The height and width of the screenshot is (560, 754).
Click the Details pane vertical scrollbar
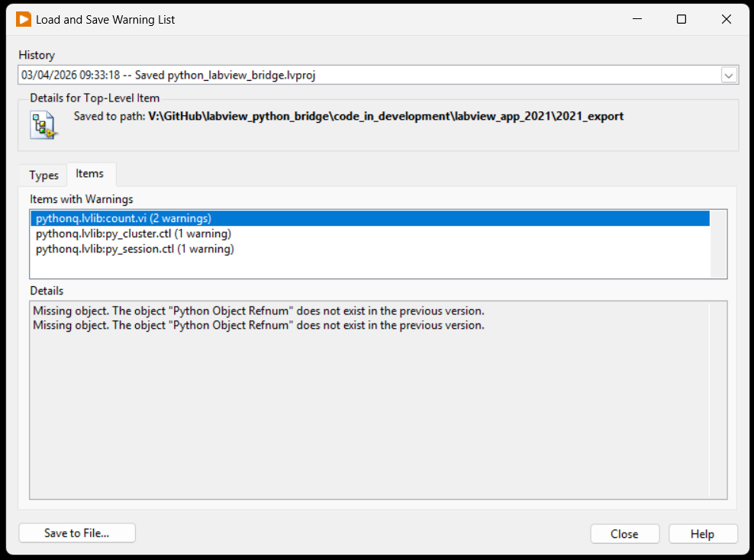tap(718, 399)
